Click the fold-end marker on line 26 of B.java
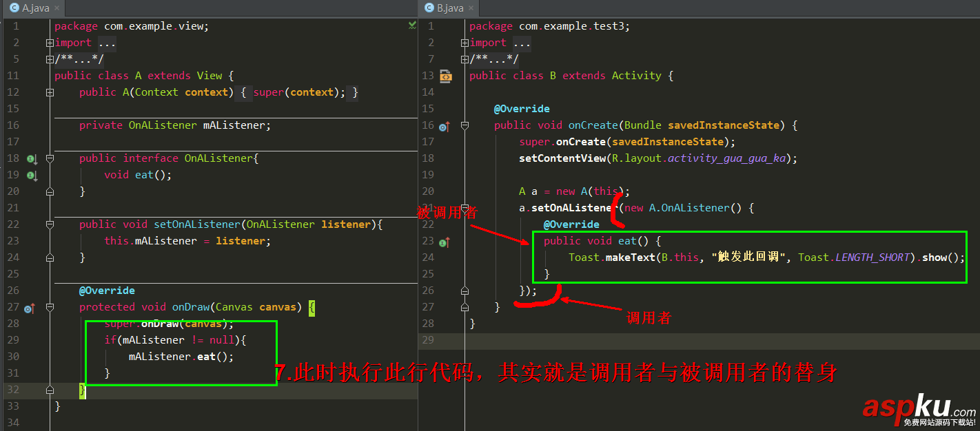Viewport: 980px width, 431px height. [x=465, y=291]
